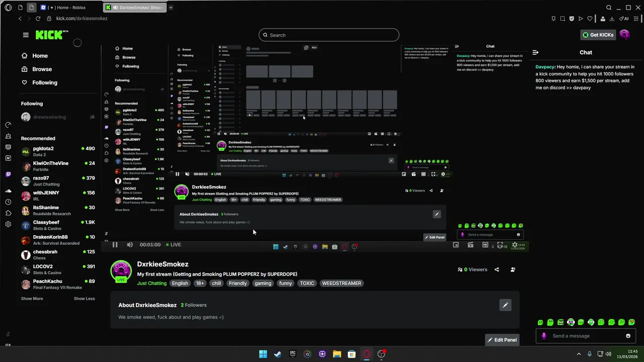Viewport: 644px width, 362px height.
Task: Click purple microphone icon in chat box
Action: 544,336
